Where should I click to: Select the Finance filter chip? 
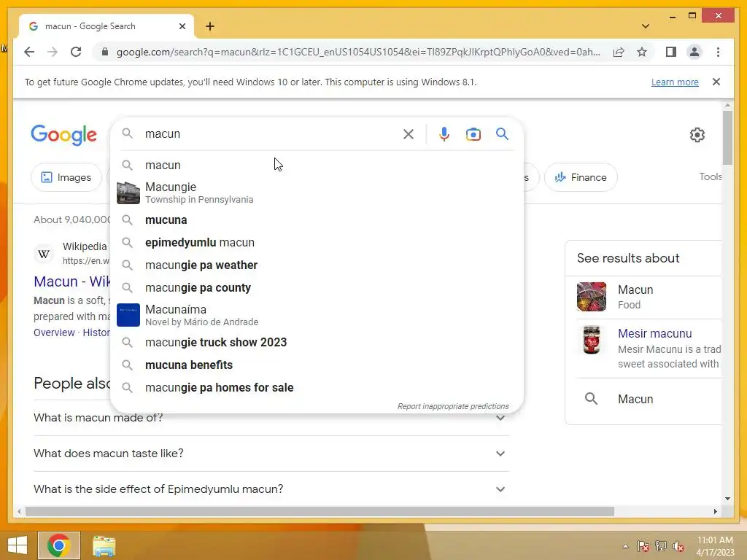click(x=581, y=177)
